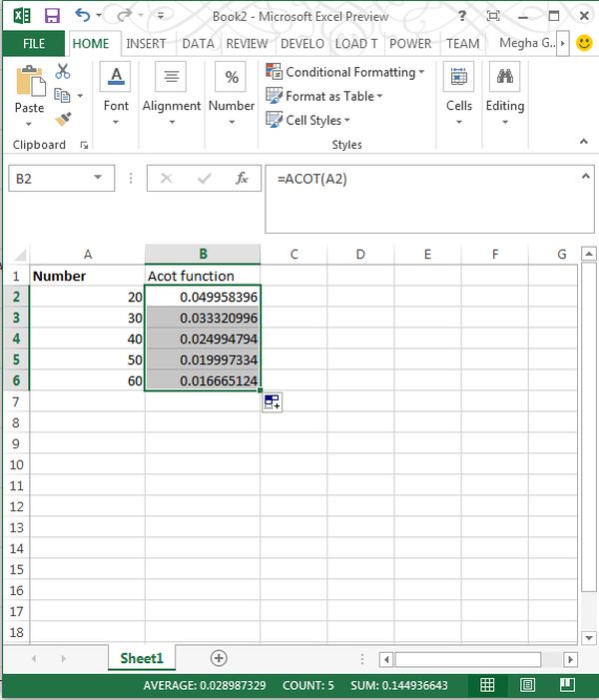Click cell A4 containing 40
The image size is (599, 700).
88,339
